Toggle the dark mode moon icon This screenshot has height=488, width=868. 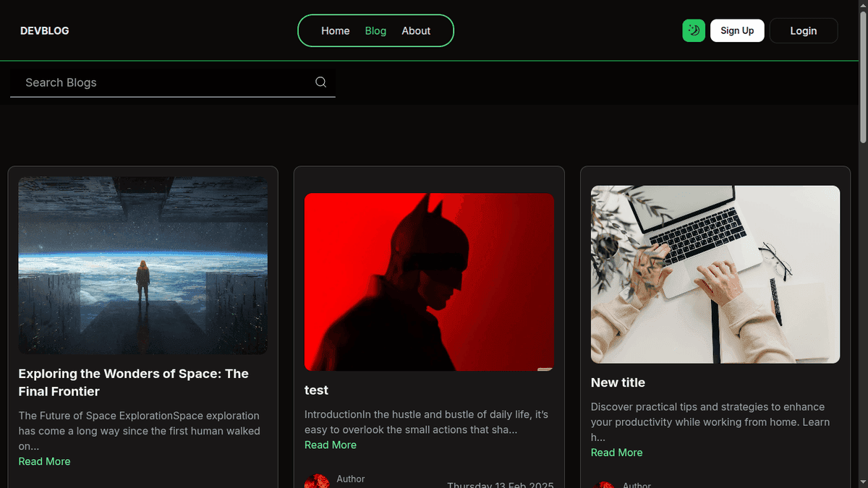tap(693, 30)
